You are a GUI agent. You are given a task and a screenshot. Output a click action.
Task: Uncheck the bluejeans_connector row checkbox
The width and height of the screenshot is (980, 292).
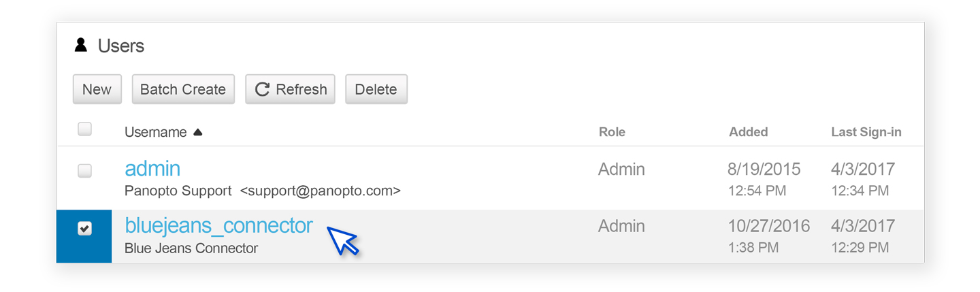[84, 229]
